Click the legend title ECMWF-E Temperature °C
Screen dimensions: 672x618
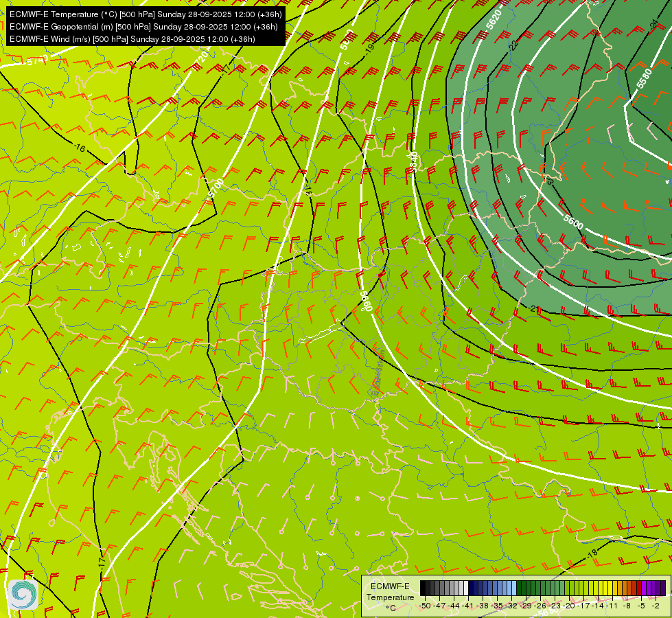[390, 597]
